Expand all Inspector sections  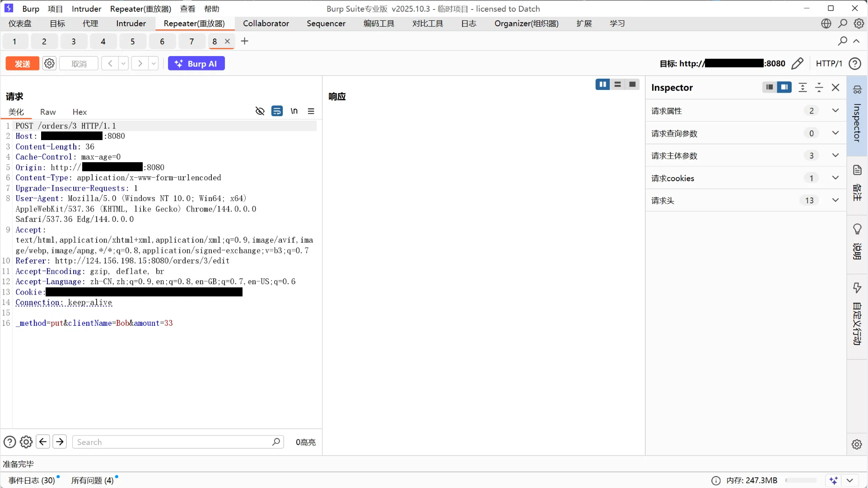pyautogui.click(x=803, y=88)
